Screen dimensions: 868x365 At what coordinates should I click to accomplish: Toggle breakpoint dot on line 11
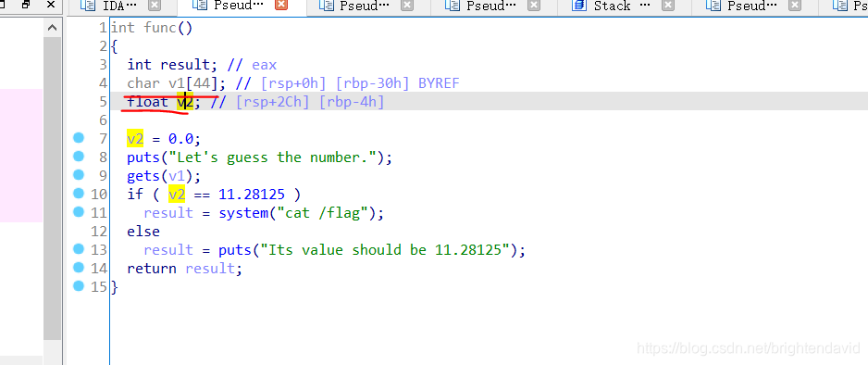point(79,211)
